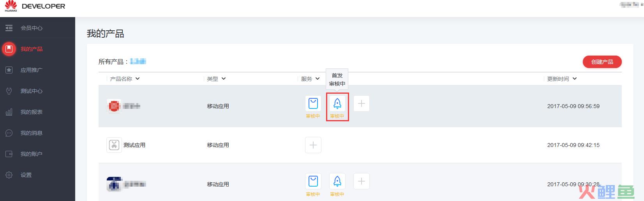
Task: Open 我的报表 chart icon
Action: point(9,112)
